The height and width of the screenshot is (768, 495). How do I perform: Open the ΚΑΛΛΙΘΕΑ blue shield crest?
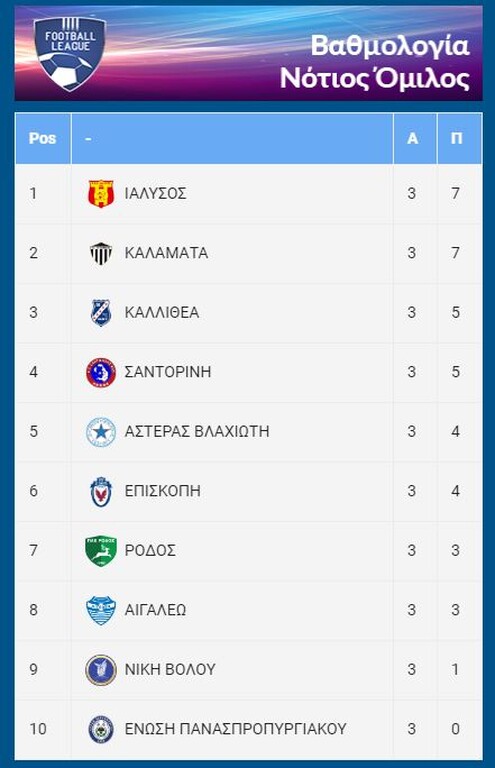[x=101, y=312]
